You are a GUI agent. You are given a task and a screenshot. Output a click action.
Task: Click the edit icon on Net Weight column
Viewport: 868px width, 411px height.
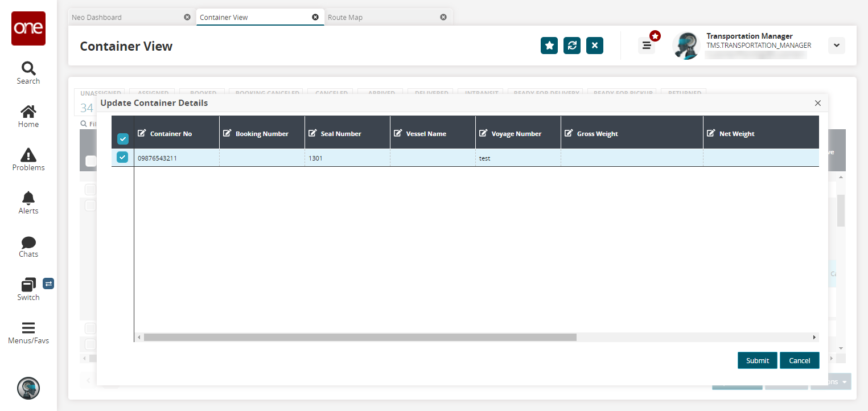pyautogui.click(x=711, y=133)
